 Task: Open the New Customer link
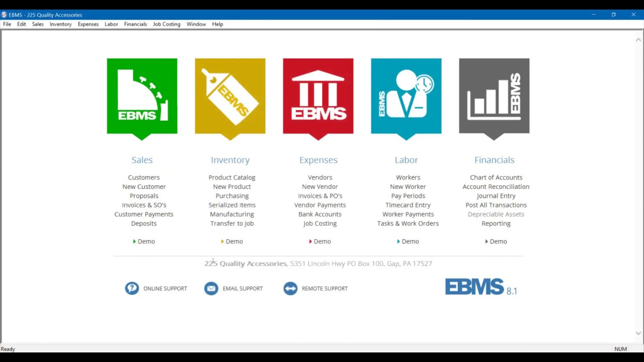tap(144, 187)
